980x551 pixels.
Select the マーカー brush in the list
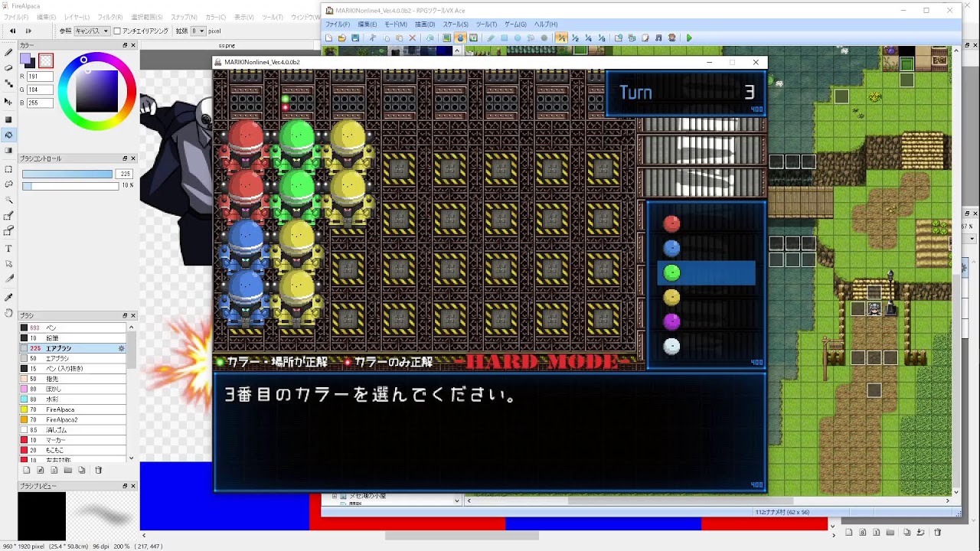click(73, 440)
